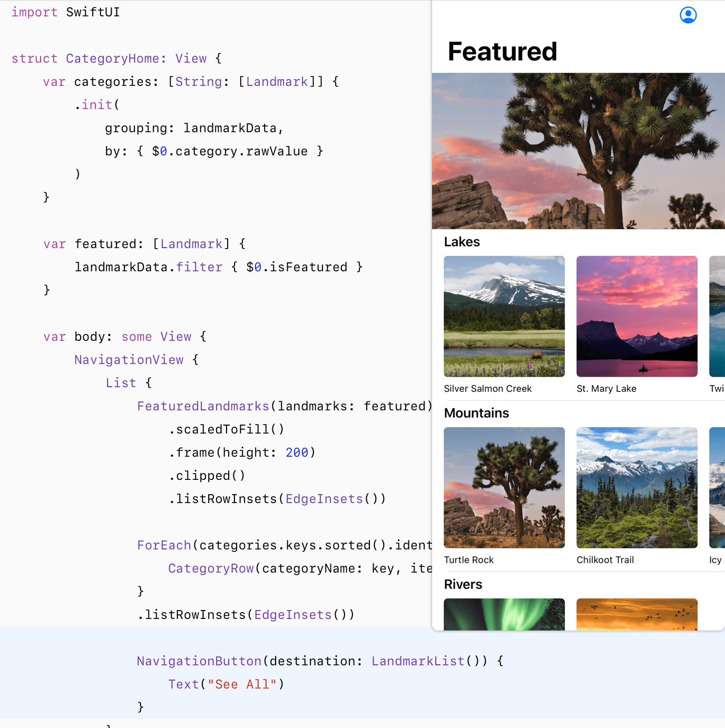Screen dimensions: 725x728
Task: Click the Turtle Rock caption text
Action: 468,560
